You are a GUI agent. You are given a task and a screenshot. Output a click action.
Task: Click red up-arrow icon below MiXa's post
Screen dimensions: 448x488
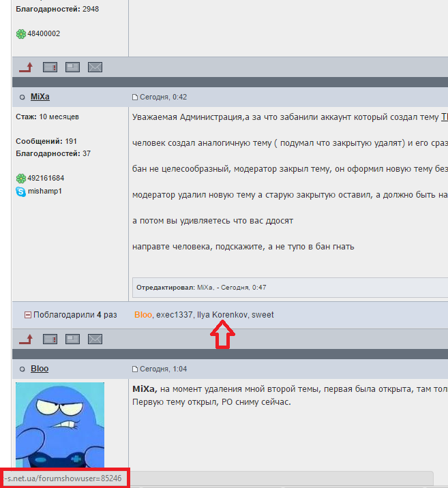[26, 339]
